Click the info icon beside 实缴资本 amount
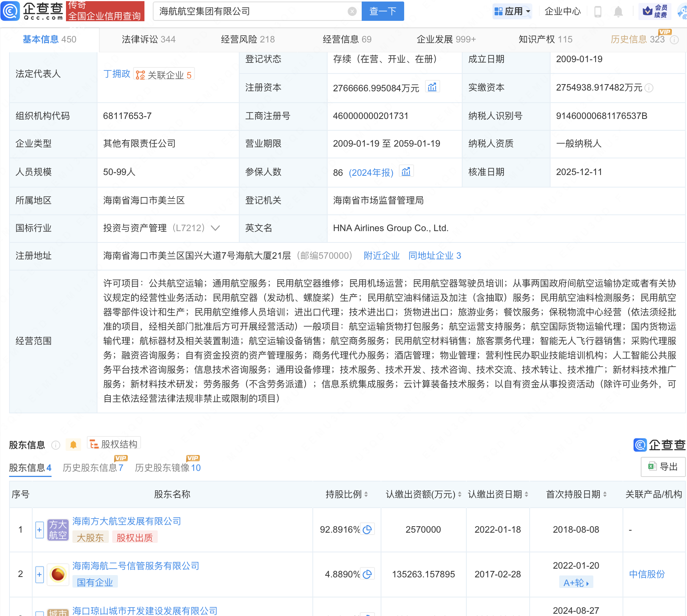687x616 pixels. [x=649, y=88]
